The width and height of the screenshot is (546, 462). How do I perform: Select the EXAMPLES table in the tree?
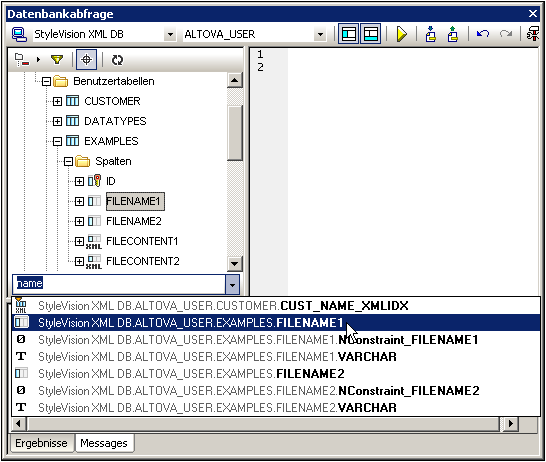(x=111, y=141)
